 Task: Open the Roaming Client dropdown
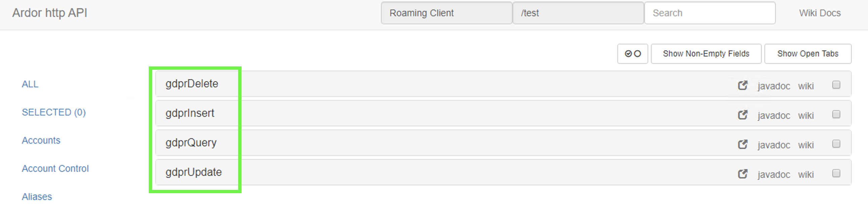(x=446, y=13)
